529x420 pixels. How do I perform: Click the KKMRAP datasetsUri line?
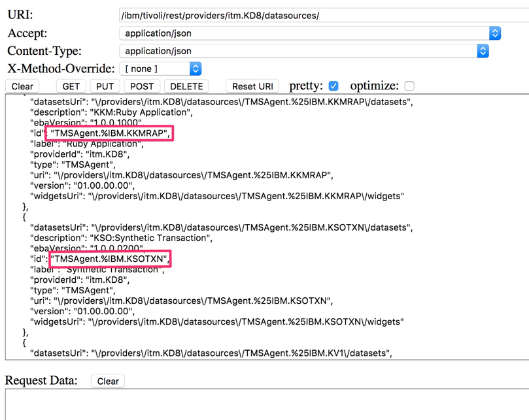tap(222, 102)
